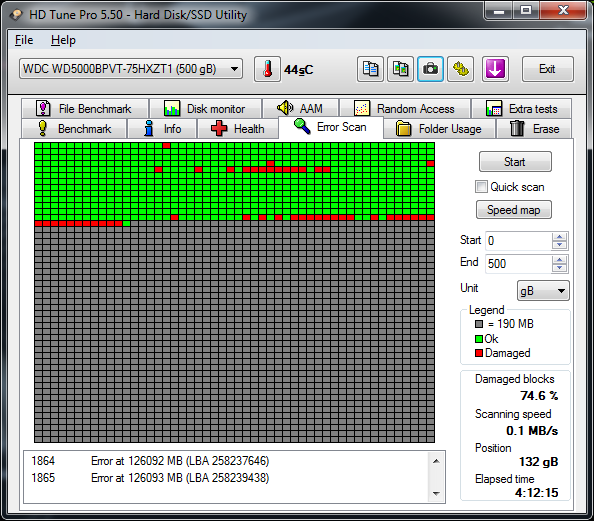Click into the End value field
594x521 pixels.
[x=518, y=263]
